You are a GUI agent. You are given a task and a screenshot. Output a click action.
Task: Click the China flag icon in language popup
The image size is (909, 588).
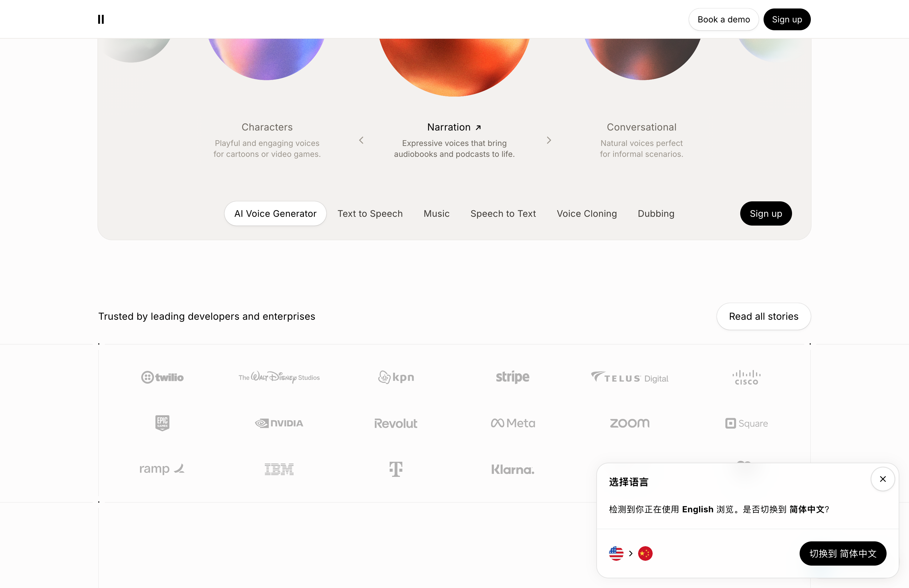(x=645, y=553)
